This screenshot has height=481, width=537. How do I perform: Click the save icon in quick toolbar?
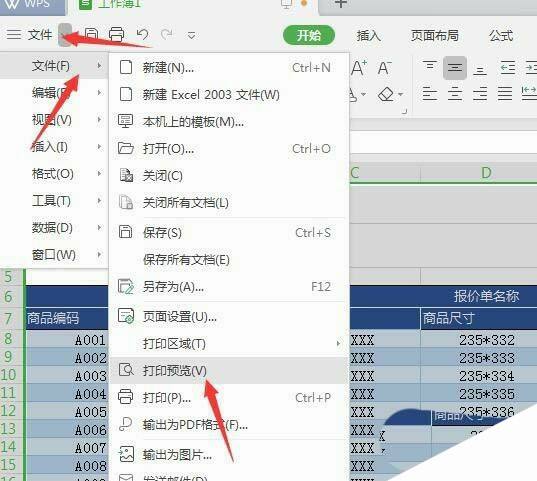click(x=91, y=35)
